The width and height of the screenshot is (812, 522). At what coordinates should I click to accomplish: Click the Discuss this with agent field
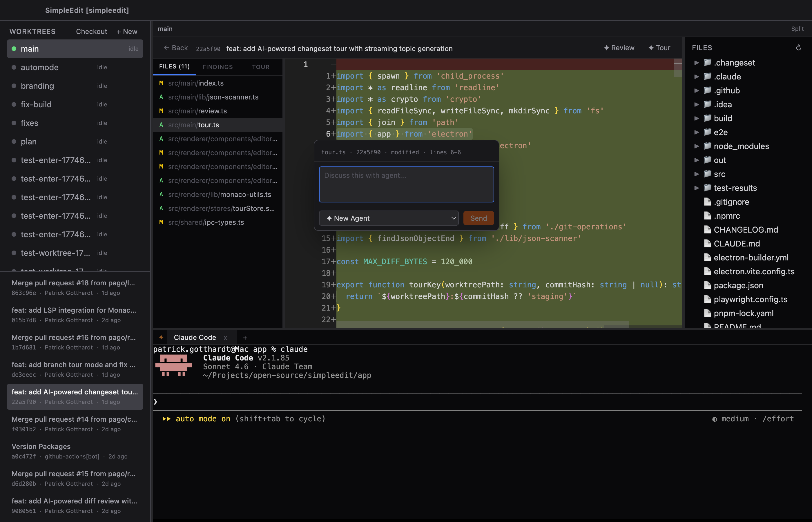click(406, 184)
